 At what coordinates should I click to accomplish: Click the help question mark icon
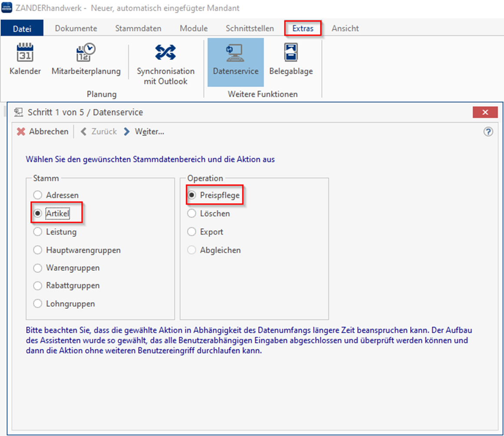(x=488, y=132)
